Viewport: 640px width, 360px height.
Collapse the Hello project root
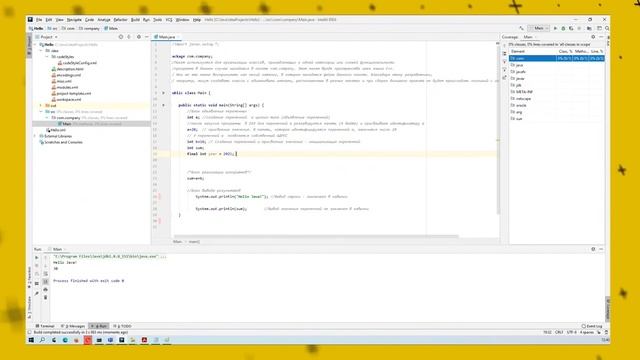pyautogui.click(x=36, y=44)
